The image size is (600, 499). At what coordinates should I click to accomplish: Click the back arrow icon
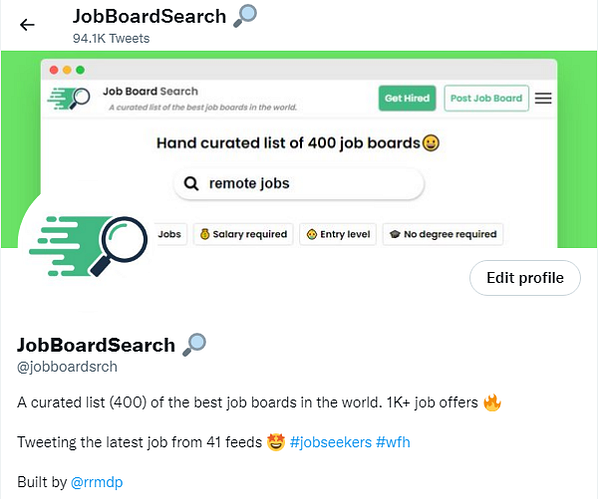(27, 25)
